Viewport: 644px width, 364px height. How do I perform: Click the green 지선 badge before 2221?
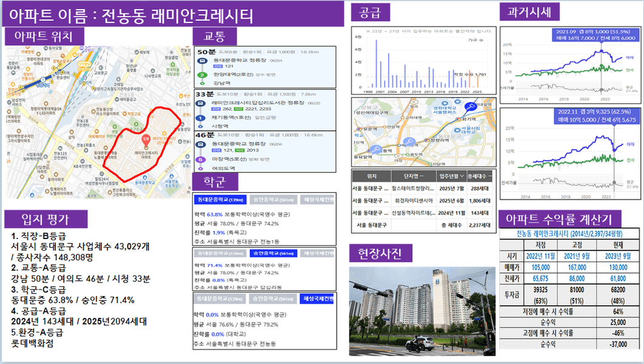coord(239,109)
